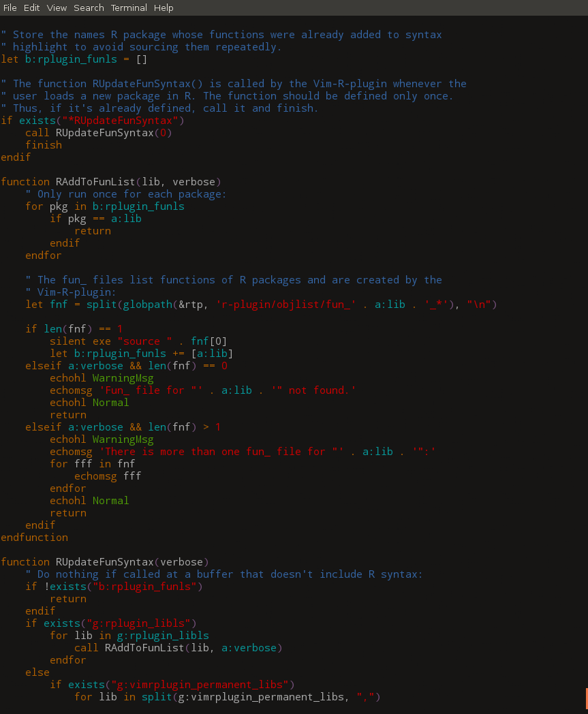Open the File menu
The height and width of the screenshot is (714, 588).
(10, 7)
